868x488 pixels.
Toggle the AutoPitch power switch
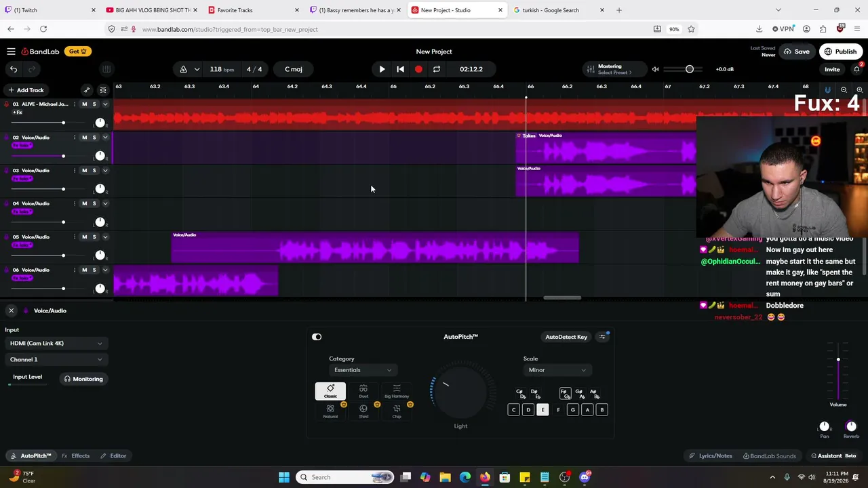317,337
